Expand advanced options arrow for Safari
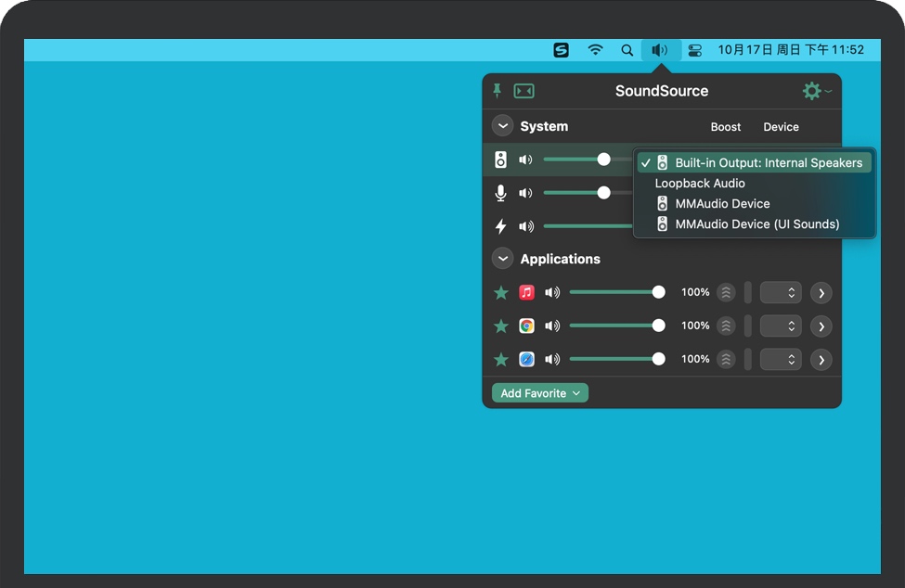This screenshot has height=588, width=905. pyautogui.click(x=821, y=359)
